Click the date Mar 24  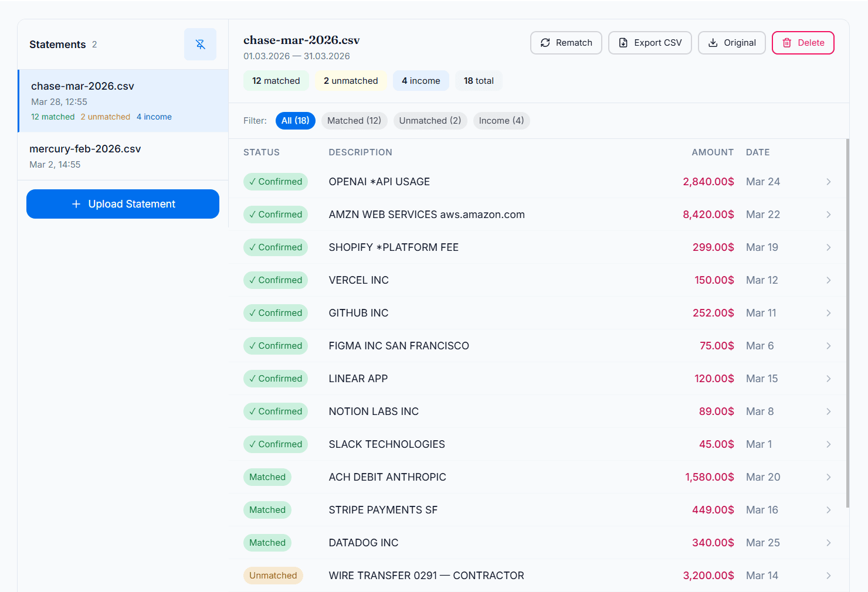[x=763, y=182]
